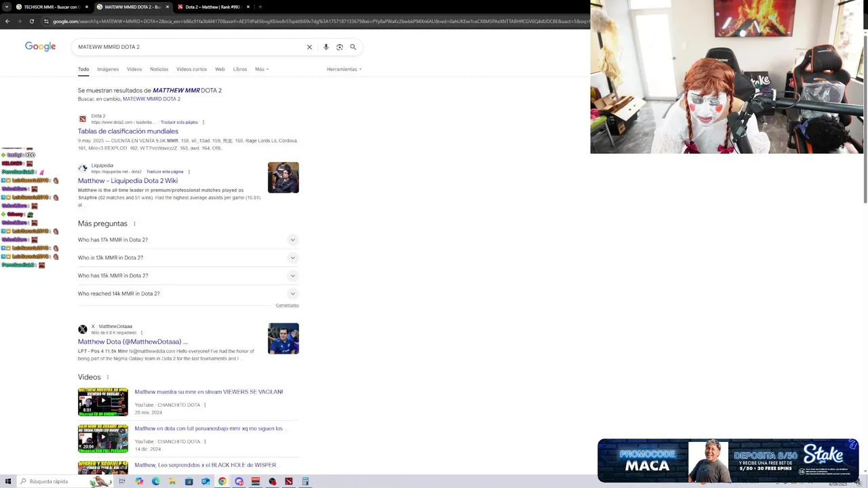Screen dimensions: 868x488
Task: Click the X favicon of the MatthewDotaaa result
Action: coord(83,329)
